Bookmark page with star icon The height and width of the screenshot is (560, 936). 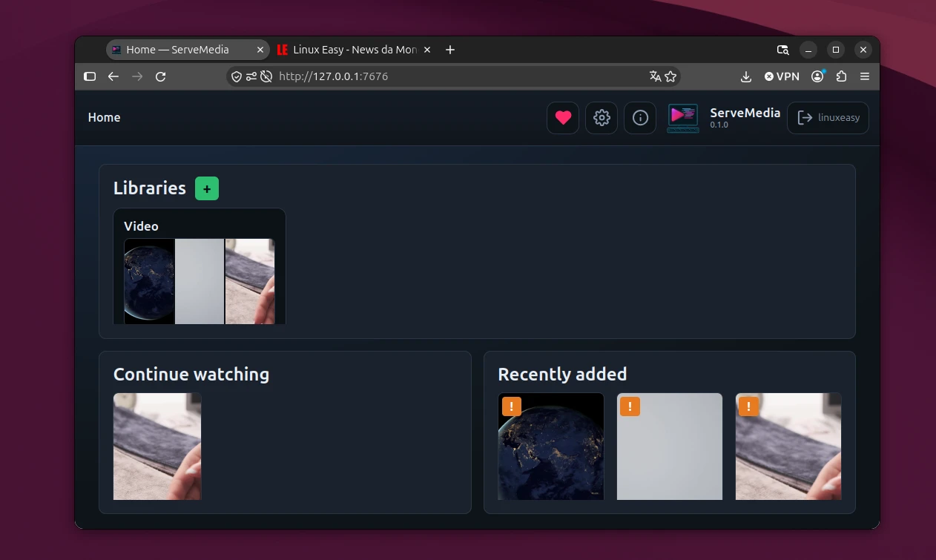670,76
